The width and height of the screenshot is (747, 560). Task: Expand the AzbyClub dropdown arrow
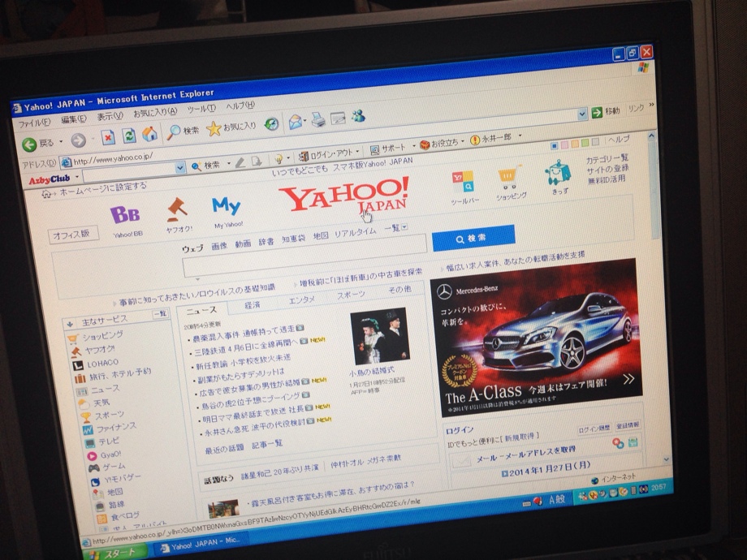coord(77,177)
